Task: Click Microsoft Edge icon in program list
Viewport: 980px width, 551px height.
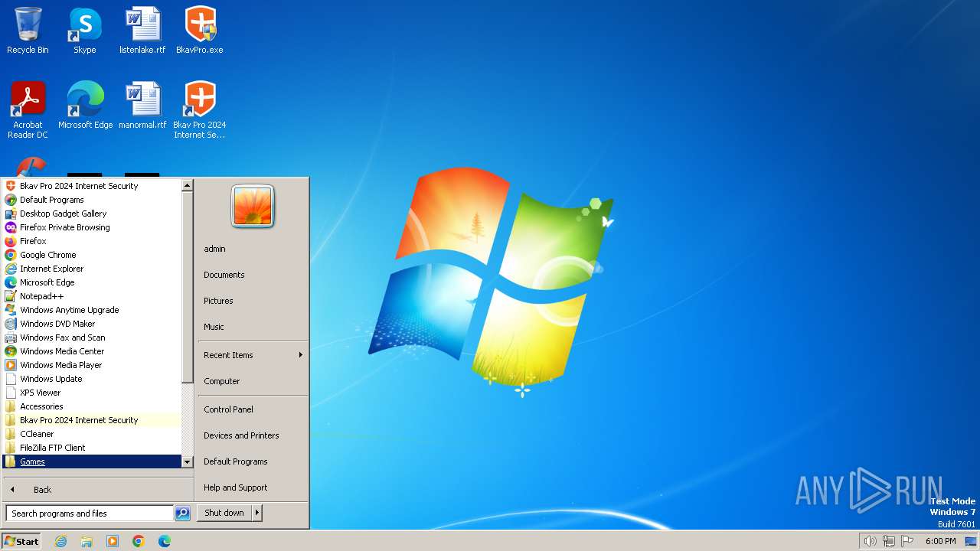Action: (11, 282)
